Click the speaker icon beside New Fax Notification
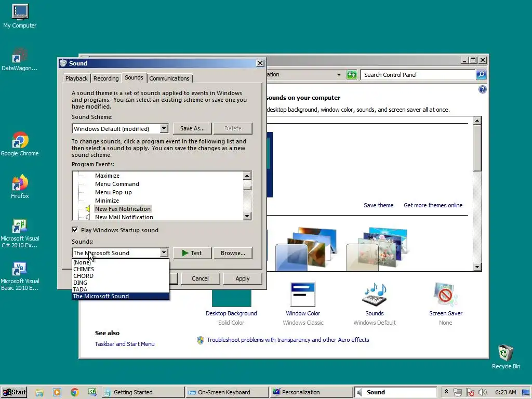Viewport: 532px width, 399px height. pos(88,209)
